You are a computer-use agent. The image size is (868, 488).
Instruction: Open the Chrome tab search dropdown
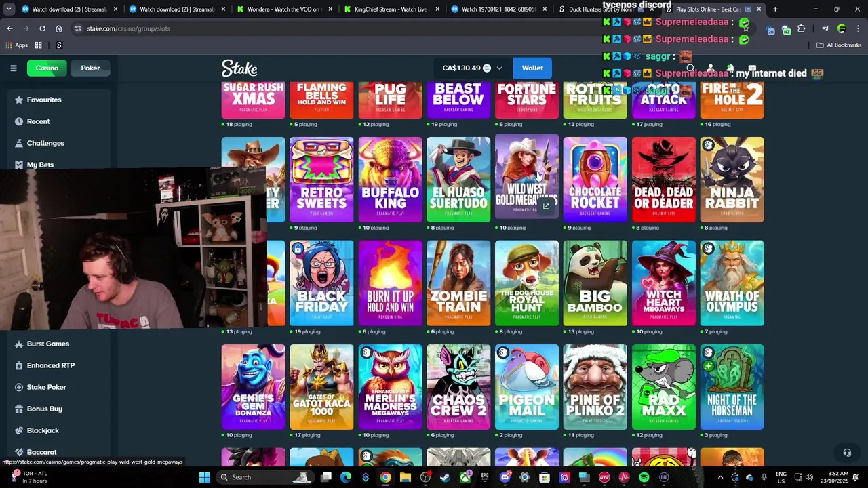(9, 9)
